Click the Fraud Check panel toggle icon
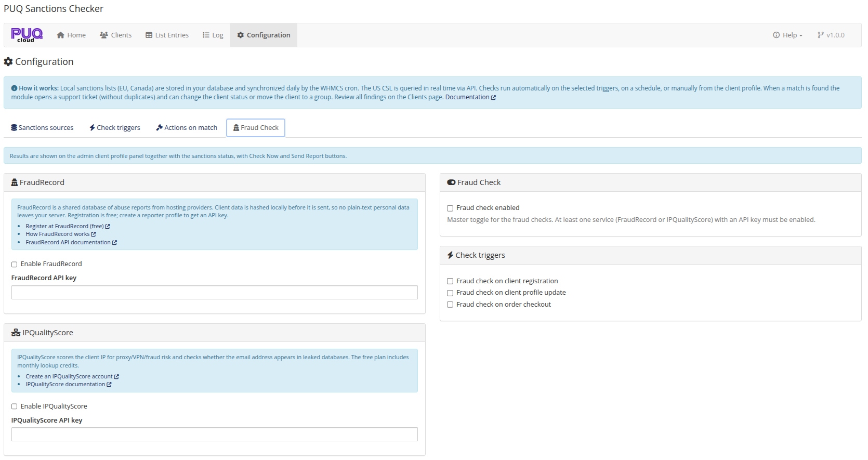Screen dimensions: 868x460 [451, 182]
